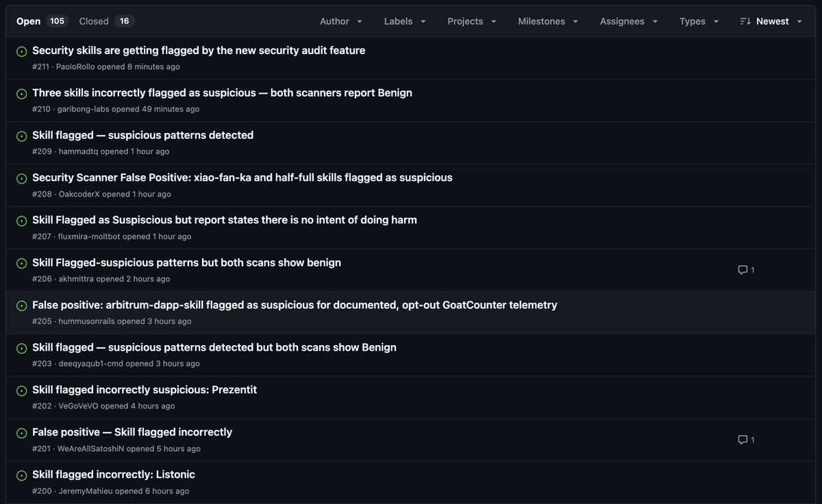Open the Labels filter dropdown
Image resolution: width=822 pixels, height=504 pixels.
(405, 21)
